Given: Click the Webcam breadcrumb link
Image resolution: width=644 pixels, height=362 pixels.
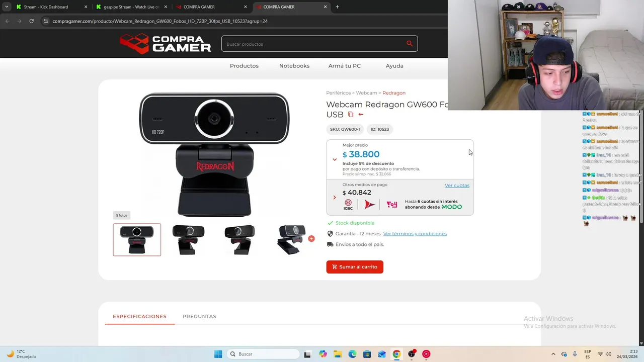Looking at the screenshot, I should 366,93.
